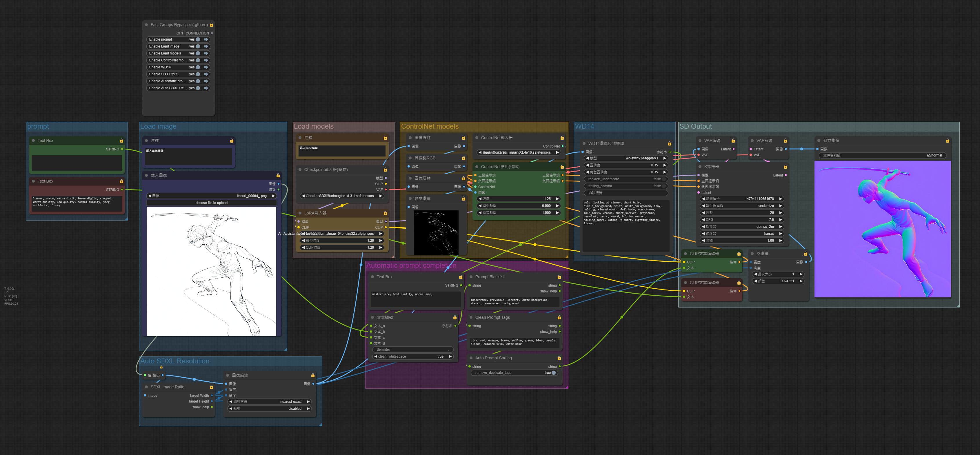This screenshot has width=980, height=455.
Task: Open the Checkpoint animagine-xl-3.1 model dropdown
Action: [342, 196]
